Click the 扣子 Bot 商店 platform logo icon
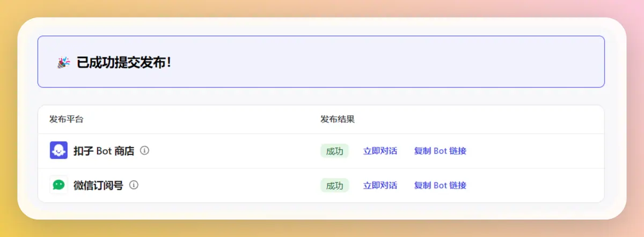 58,151
